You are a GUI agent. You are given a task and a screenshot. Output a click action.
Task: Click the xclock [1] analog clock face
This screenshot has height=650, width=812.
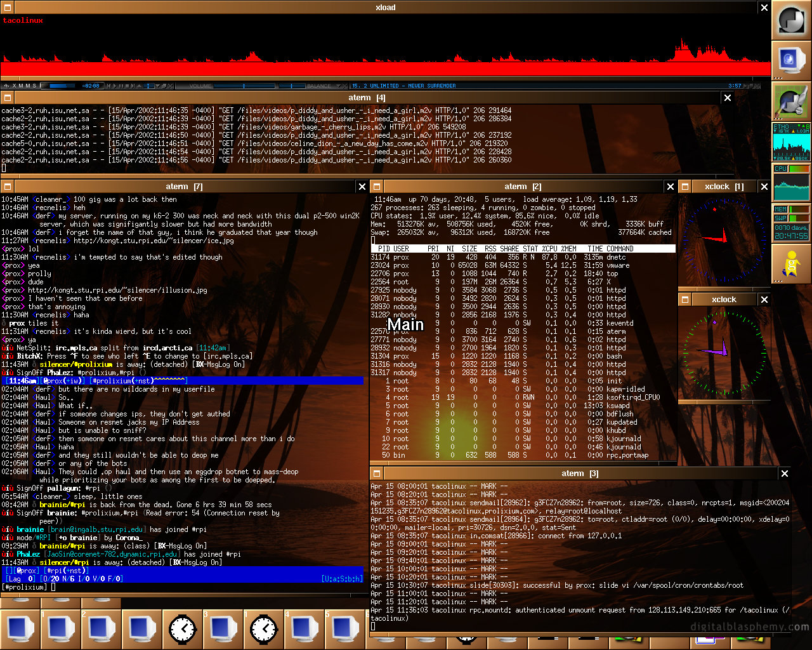(724, 239)
